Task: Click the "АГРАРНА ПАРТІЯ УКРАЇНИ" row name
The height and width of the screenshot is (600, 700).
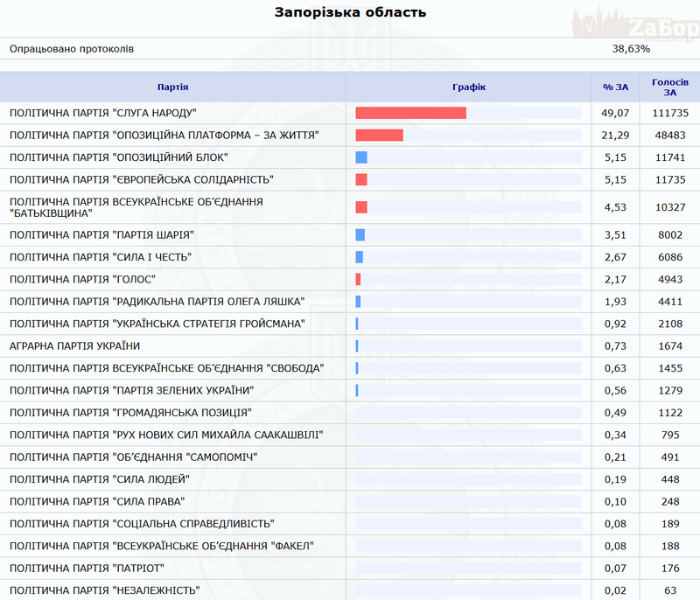Action: (74, 345)
